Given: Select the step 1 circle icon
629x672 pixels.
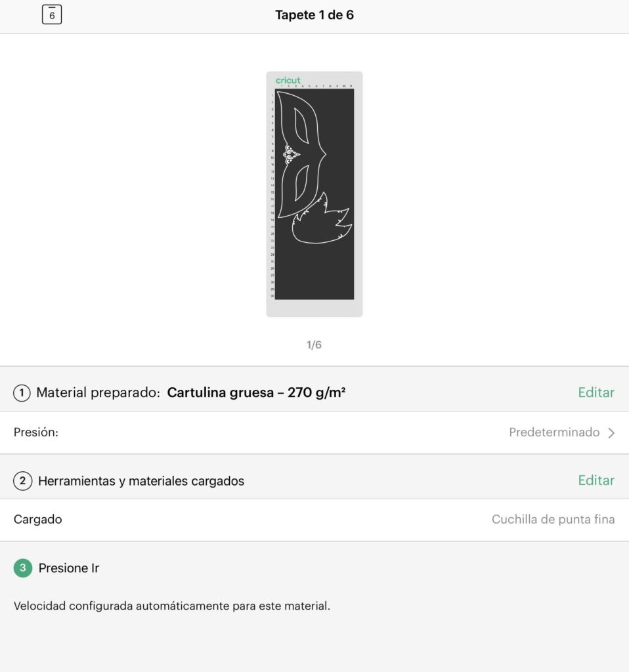Looking at the screenshot, I should [x=22, y=392].
